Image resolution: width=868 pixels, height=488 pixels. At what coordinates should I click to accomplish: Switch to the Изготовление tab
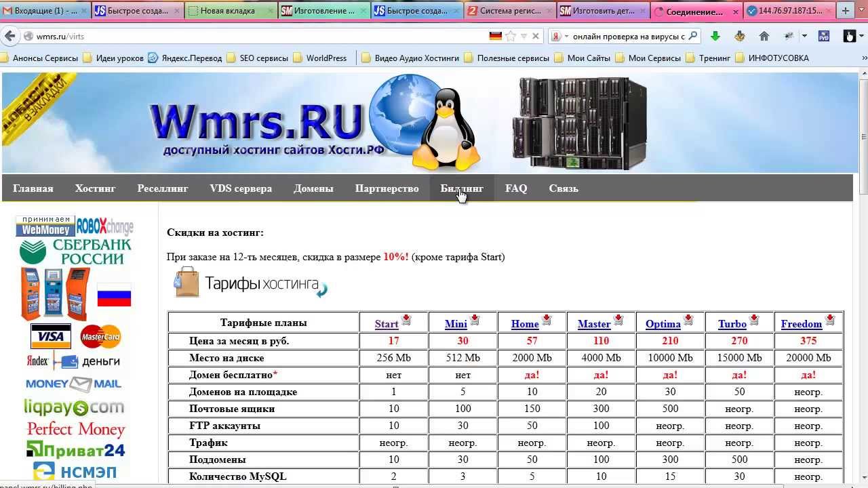[324, 11]
